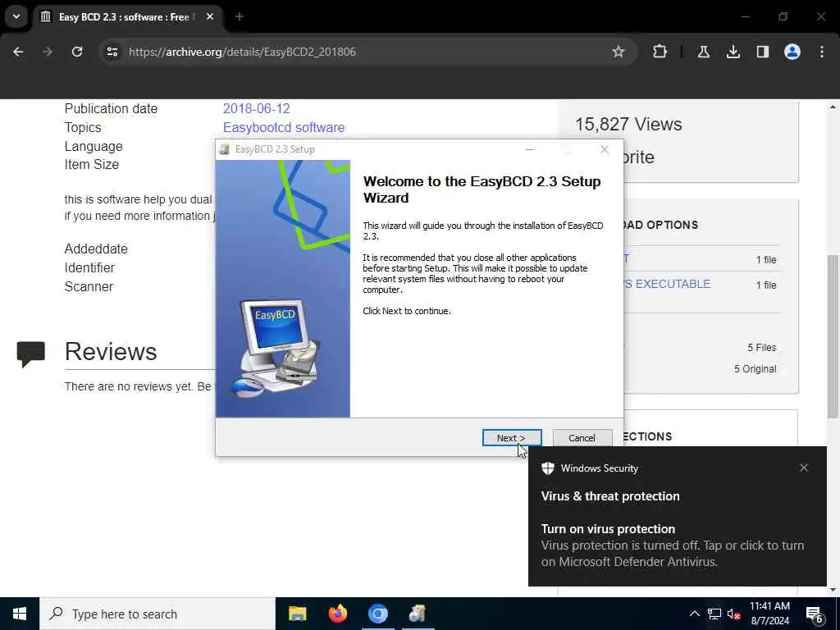The width and height of the screenshot is (840, 630).
Task: Open Firefox from taskbar
Action: 337,614
